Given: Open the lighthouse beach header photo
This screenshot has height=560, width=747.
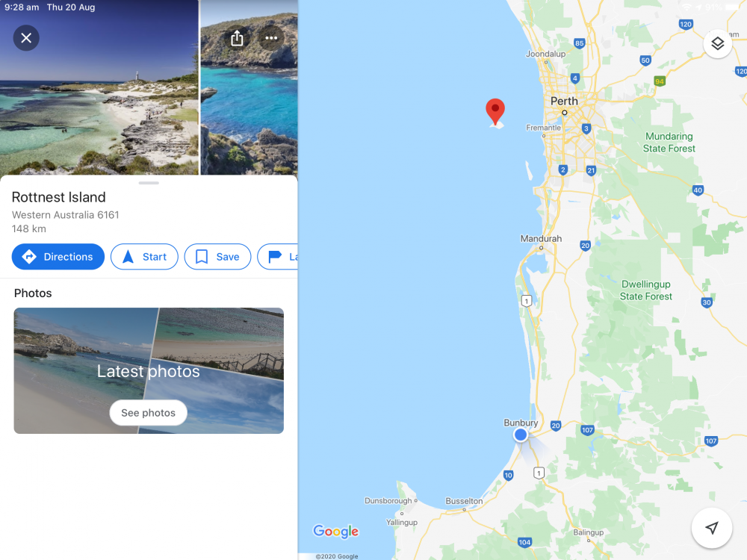Looking at the screenshot, I should 99,87.
